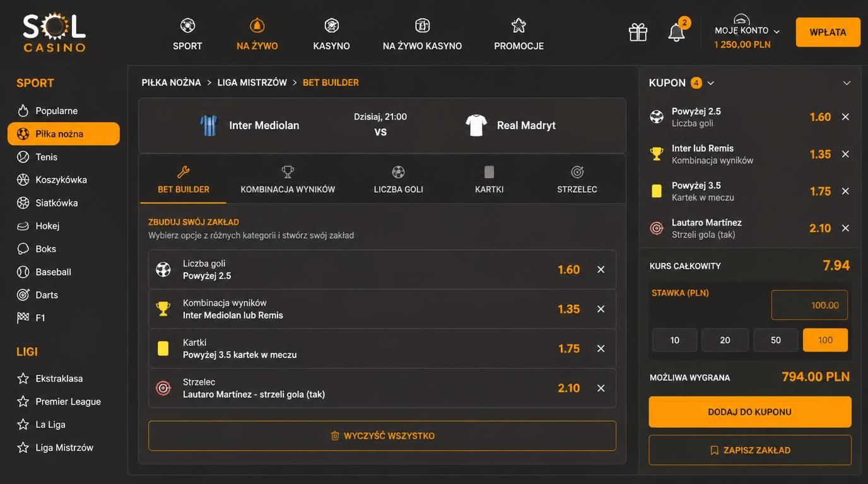Delete Liczba goli row in bet builder

[x=601, y=270]
